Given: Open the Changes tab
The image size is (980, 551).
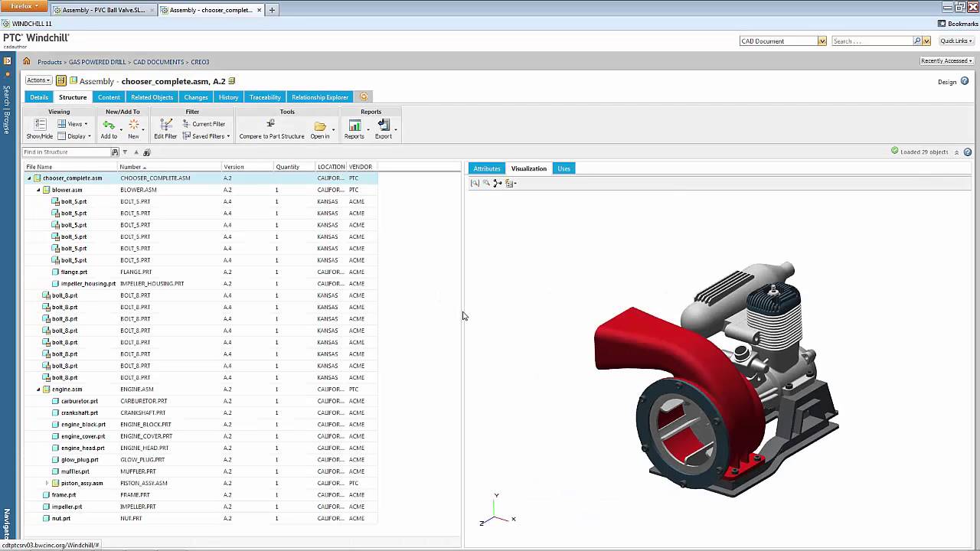Looking at the screenshot, I should [196, 97].
